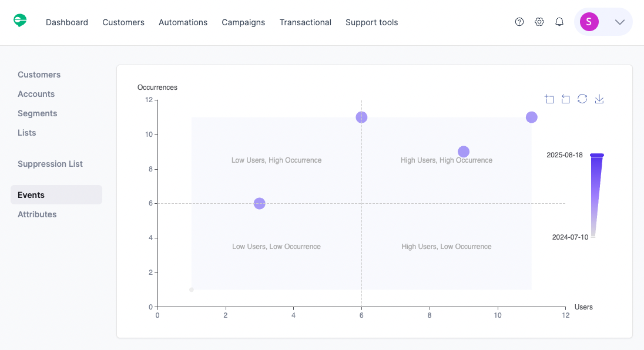Select the Lists sidebar item
This screenshot has height=350, width=644.
(x=26, y=132)
